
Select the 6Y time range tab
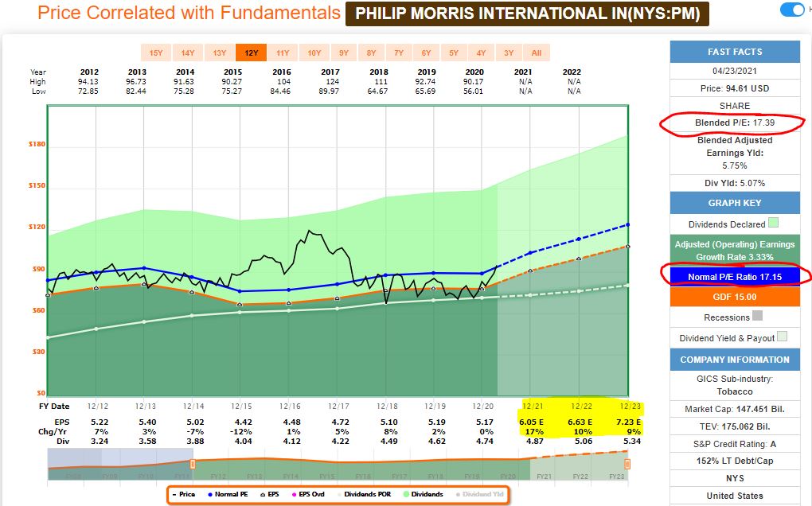pyautogui.click(x=426, y=53)
